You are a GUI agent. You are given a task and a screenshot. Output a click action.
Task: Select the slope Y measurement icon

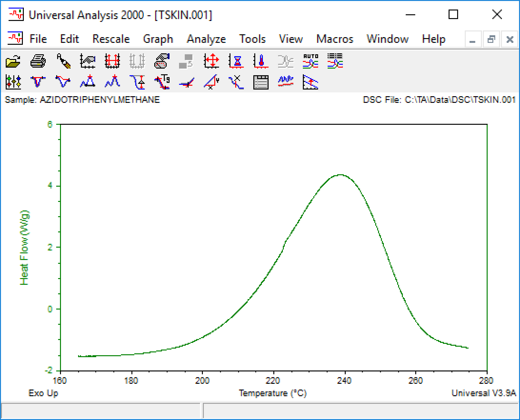pyautogui.click(x=211, y=82)
